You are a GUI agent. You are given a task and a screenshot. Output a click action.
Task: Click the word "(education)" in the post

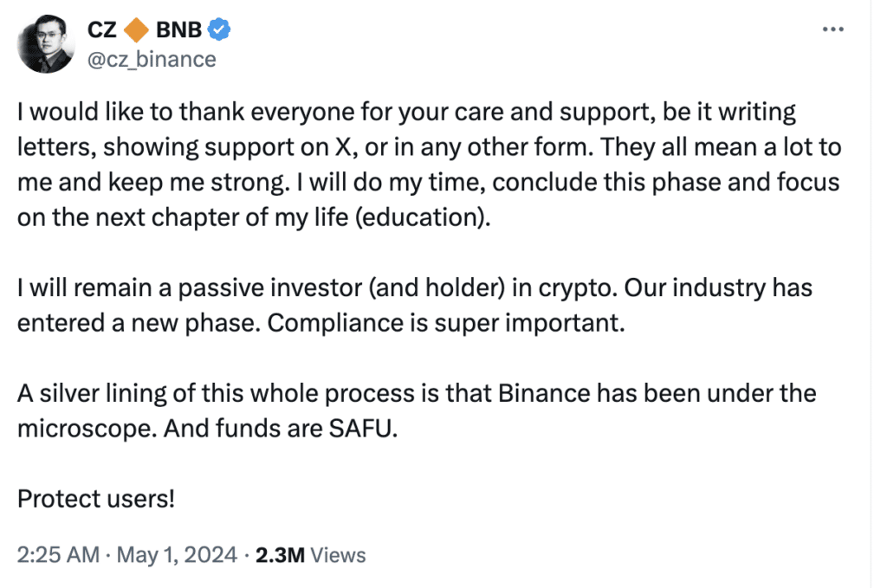pyautogui.click(x=426, y=216)
